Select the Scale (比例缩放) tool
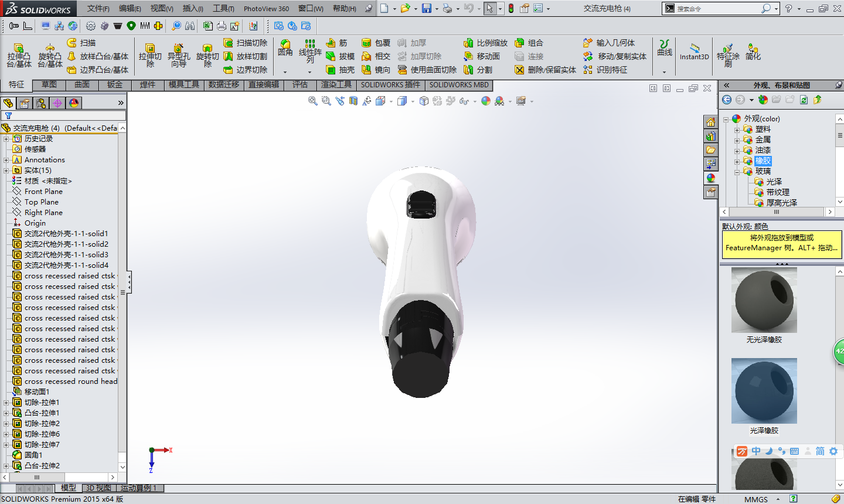844x504 pixels. pos(486,43)
